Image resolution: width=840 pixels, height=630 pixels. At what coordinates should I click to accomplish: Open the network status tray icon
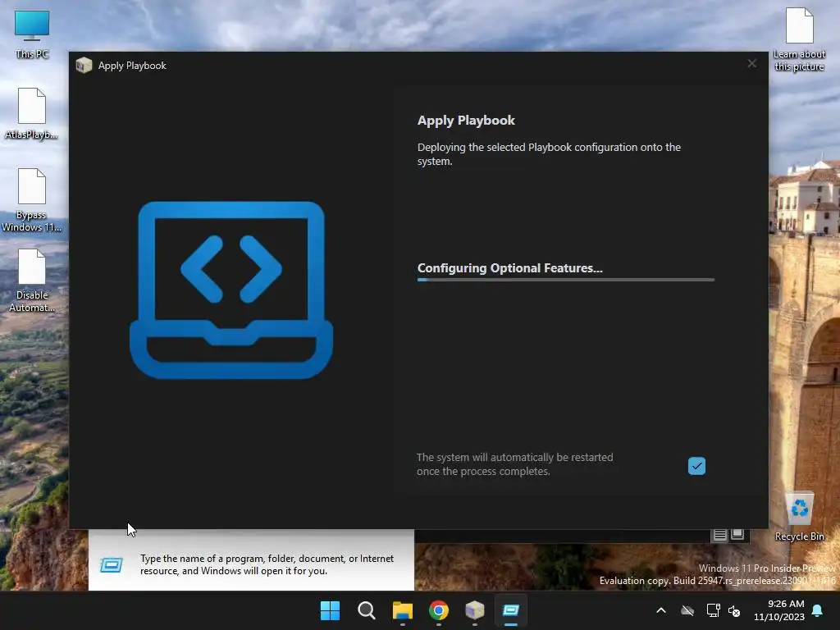click(713, 610)
